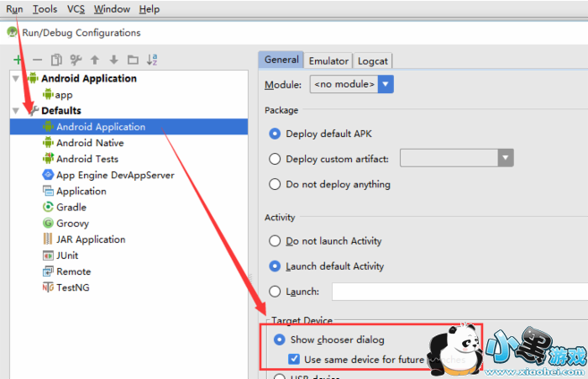Open the defaults wrench settings icon in the toolbar
The image size is (588, 379).
pos(76,60)
